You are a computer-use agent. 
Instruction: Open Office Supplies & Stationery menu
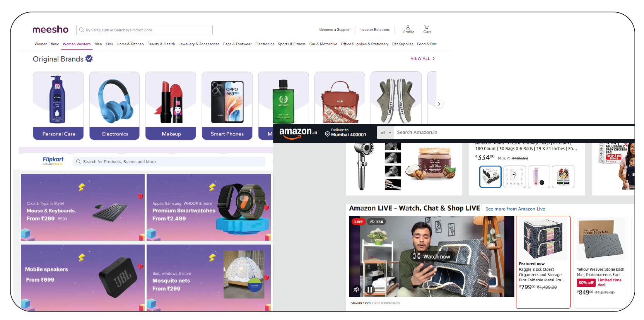(x=364, y=44)
